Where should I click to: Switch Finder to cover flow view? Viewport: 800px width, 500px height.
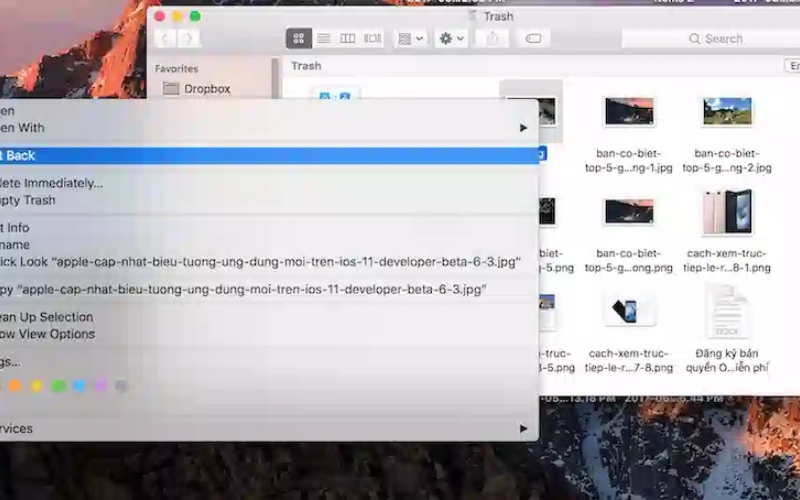pyautogui.click(x=372, y=38)
